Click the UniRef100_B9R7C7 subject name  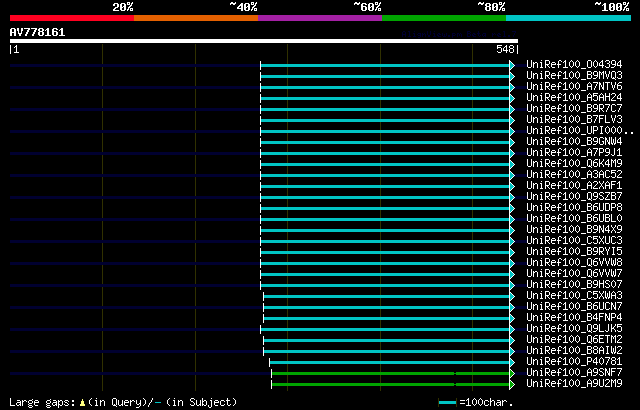pyautogui.click(x=574, y=109)
